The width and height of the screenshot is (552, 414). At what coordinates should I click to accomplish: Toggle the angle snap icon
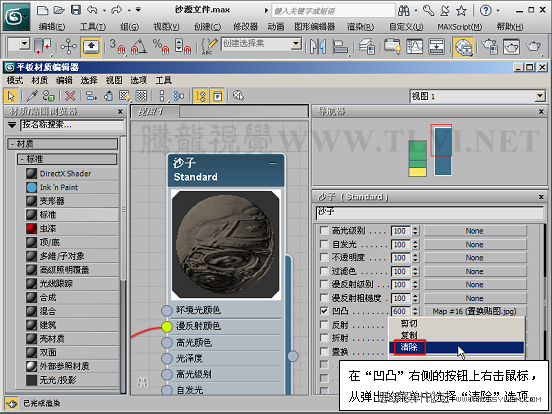pyautogui.click(x=139, y=47)
